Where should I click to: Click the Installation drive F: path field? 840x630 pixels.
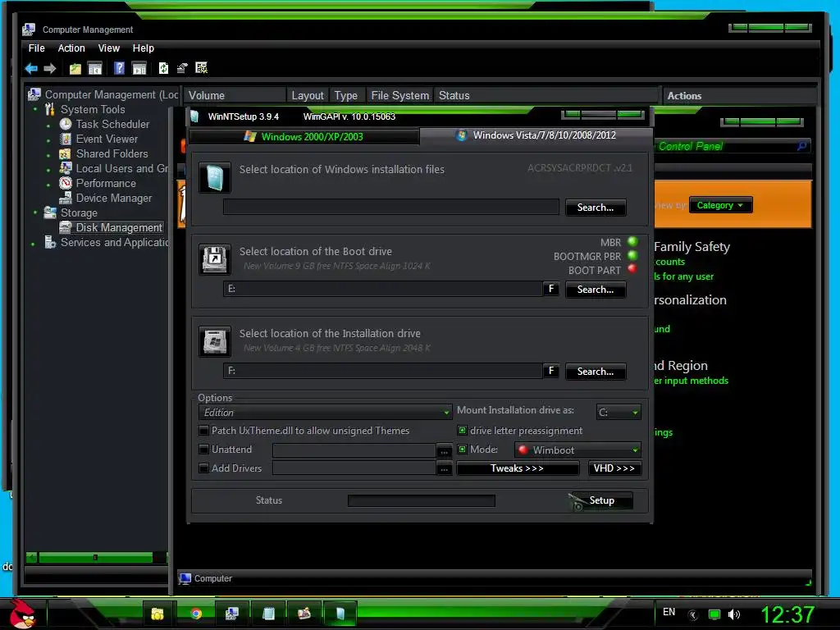tap(382, 371)
